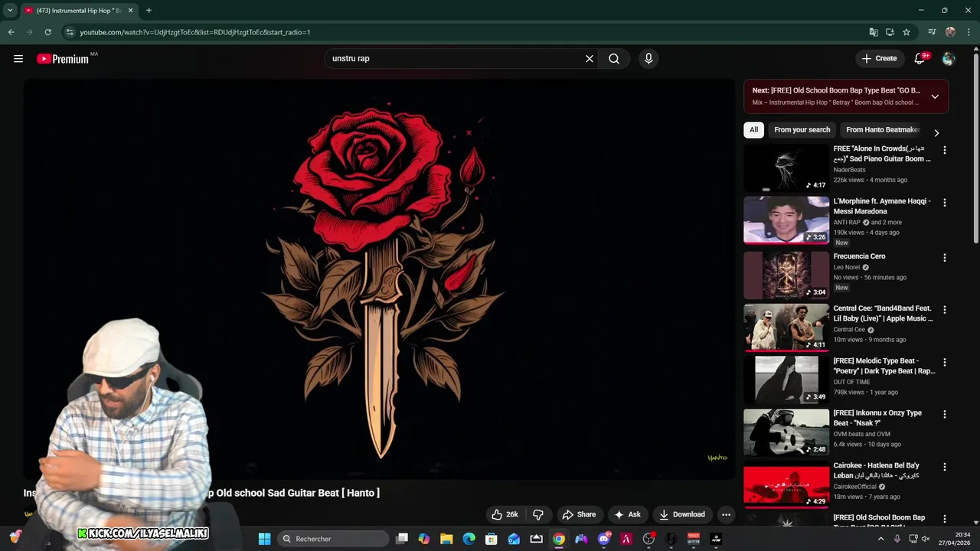The image size is (980, 551).
Task: Click the Ask button
Action: click(627, 514)
